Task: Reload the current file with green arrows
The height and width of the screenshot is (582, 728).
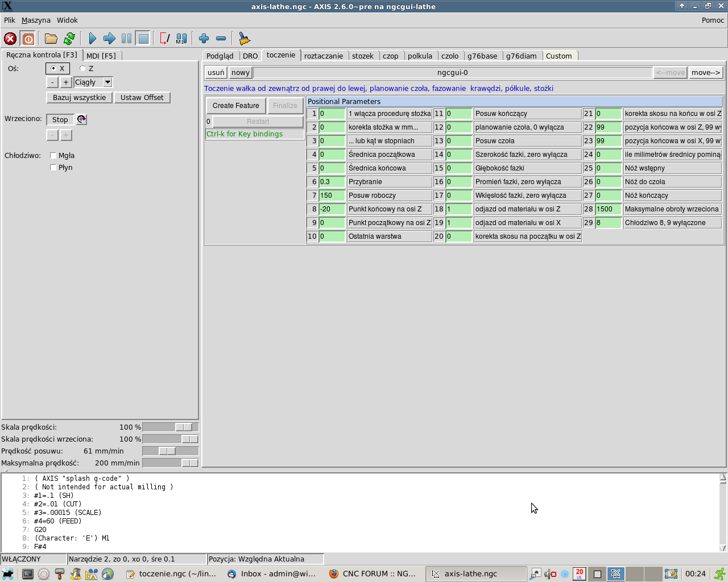Action: [69, 39]
